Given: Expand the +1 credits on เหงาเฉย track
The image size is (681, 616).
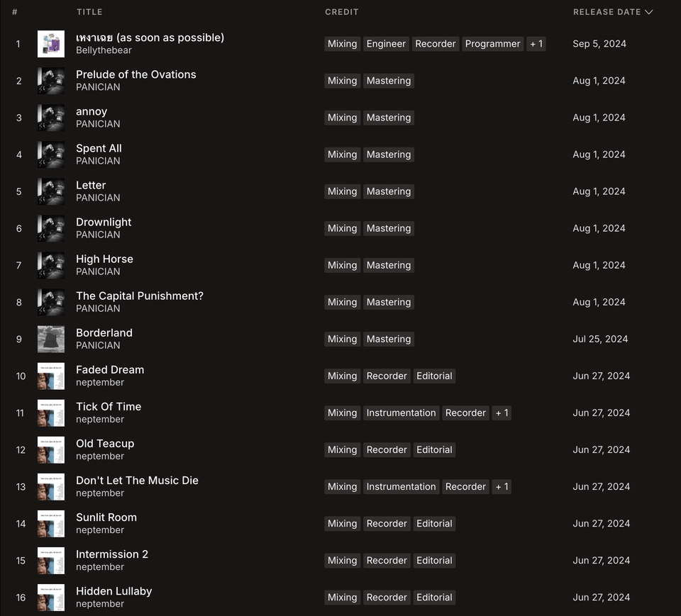Looking at the screenshot, I should pyautogui.click(x=536, y=44).
